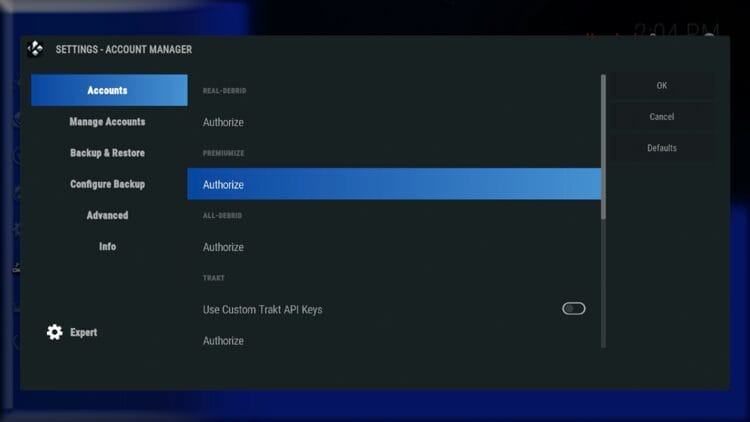750x422 pixels.
Task: Open the Info category
Action: [x=107, y=246]
